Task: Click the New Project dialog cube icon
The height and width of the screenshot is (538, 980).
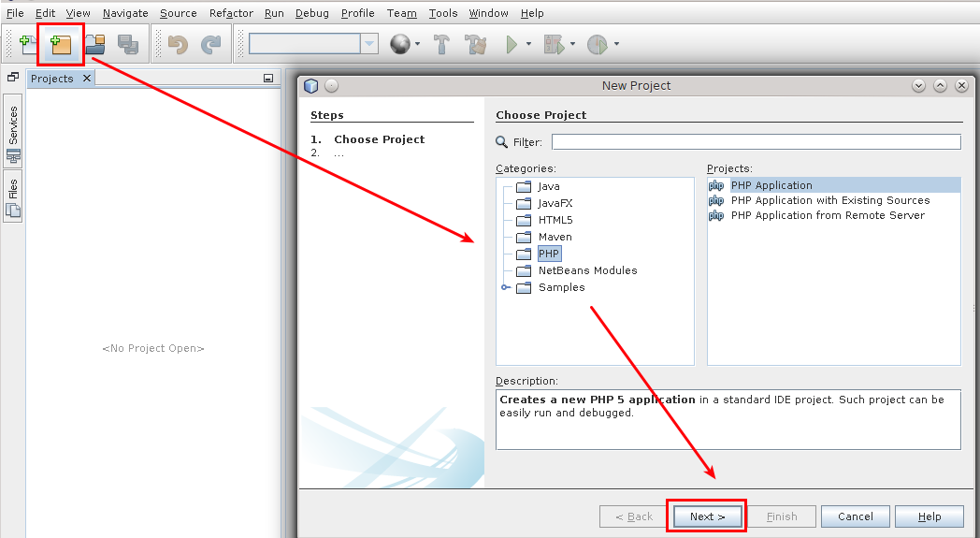Action: [311, 86]
